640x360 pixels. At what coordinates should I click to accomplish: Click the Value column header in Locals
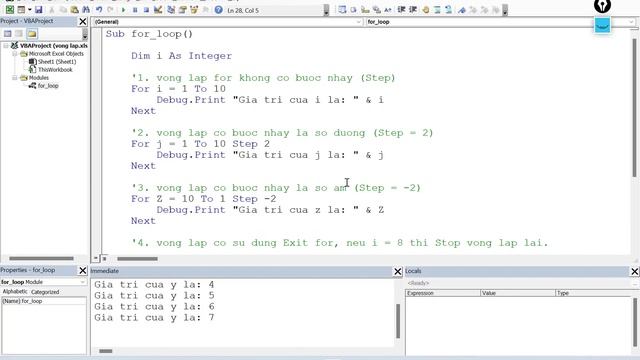pyautogui.click(x=518, y=293)
